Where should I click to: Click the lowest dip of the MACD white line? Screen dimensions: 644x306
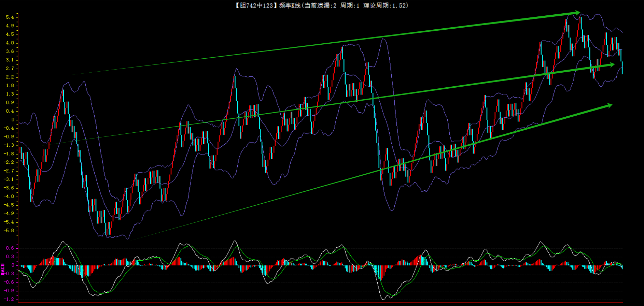coord(383,300)
